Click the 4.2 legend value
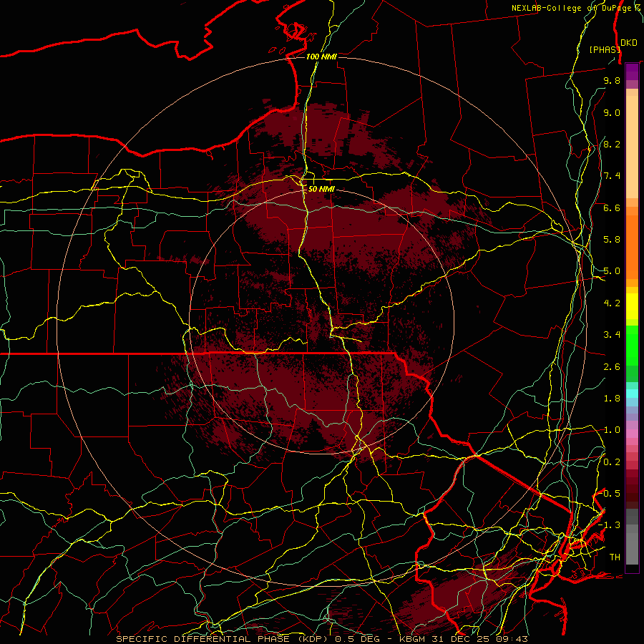The width and height of the screenshot is (644, 644). pyautogui.click(x=612, y=303)
